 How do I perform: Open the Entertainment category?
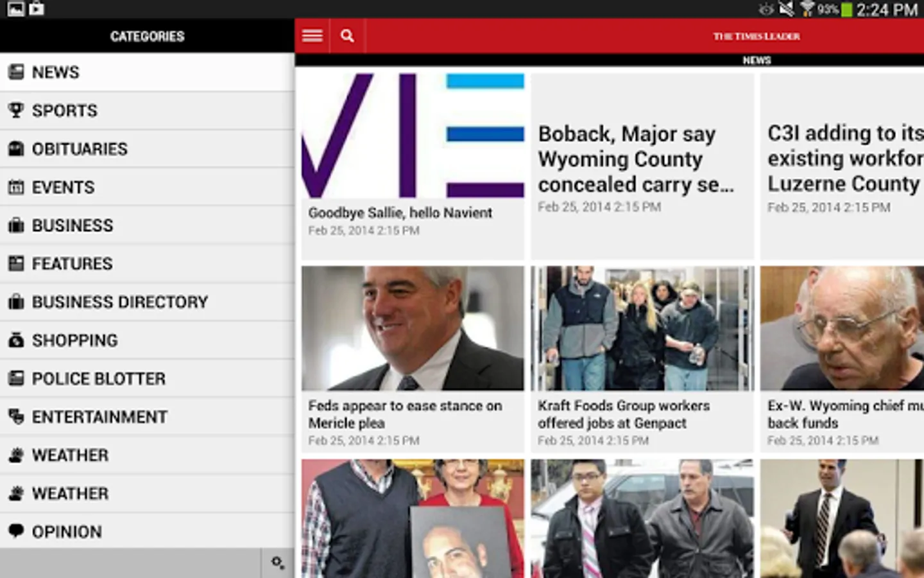tap(147, 417)
